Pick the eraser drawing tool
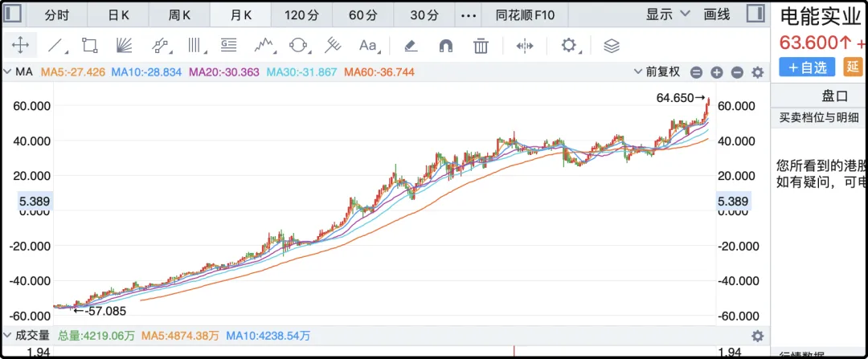This screenshot has height=359, width=868. [x=410, y=46]
